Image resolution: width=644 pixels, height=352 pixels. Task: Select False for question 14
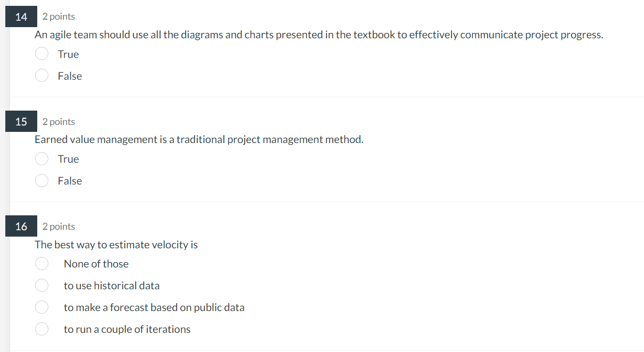click(41, 76)
